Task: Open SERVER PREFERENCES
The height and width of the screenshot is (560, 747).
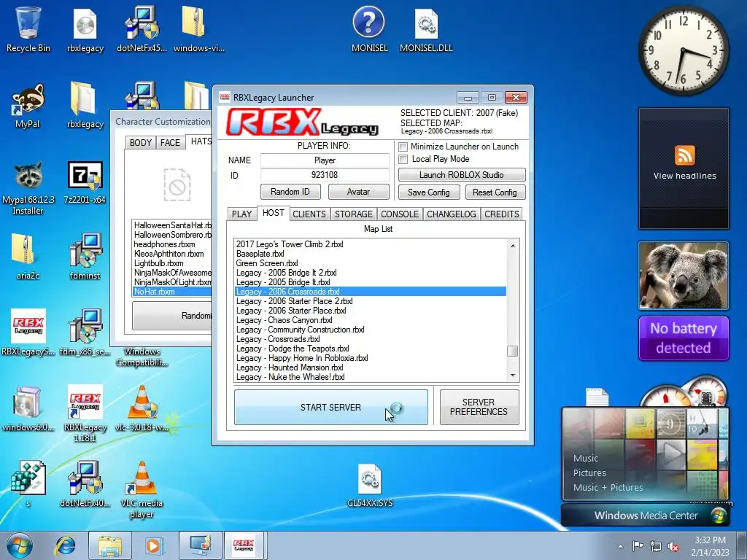Action: tap(479, 407)
